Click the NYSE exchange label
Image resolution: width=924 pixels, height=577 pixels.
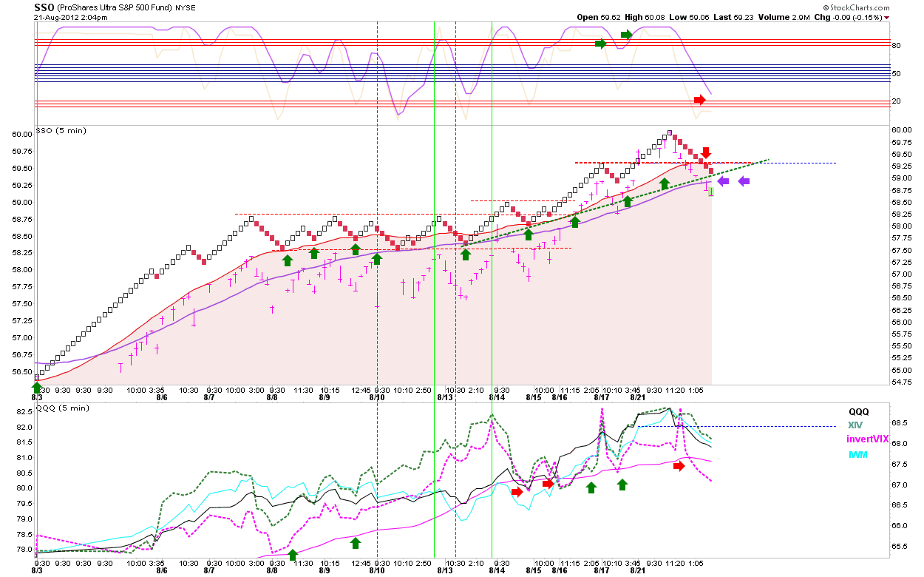(186, 7)
